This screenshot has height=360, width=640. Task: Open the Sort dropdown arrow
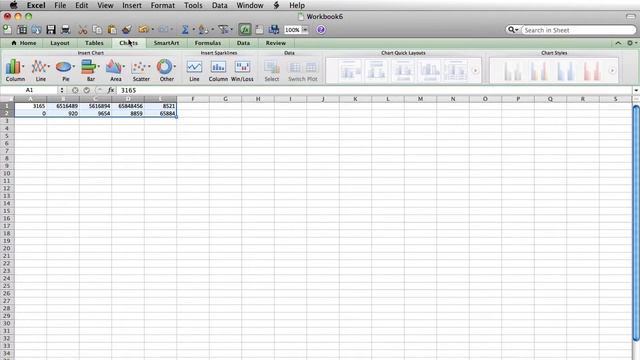click(212, 29)
